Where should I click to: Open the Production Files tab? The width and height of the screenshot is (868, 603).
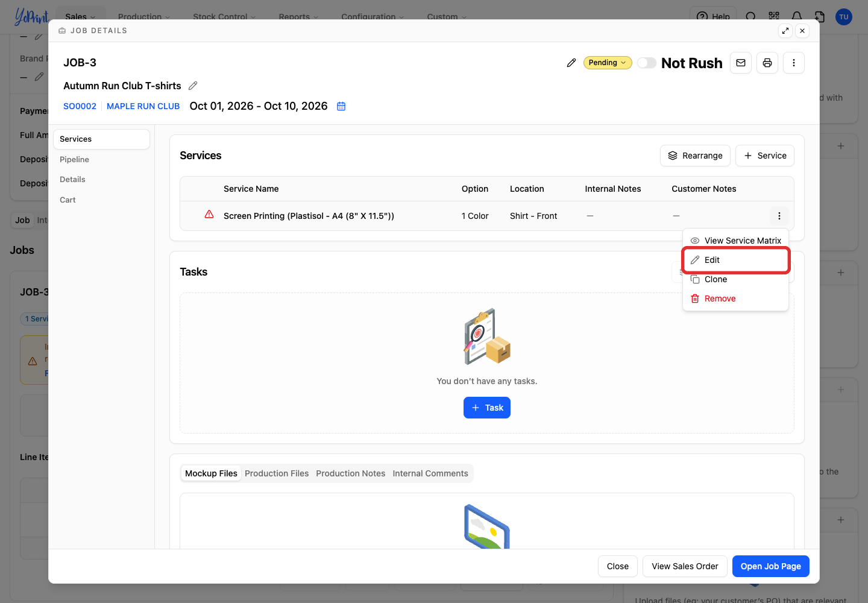pos(277,473)
